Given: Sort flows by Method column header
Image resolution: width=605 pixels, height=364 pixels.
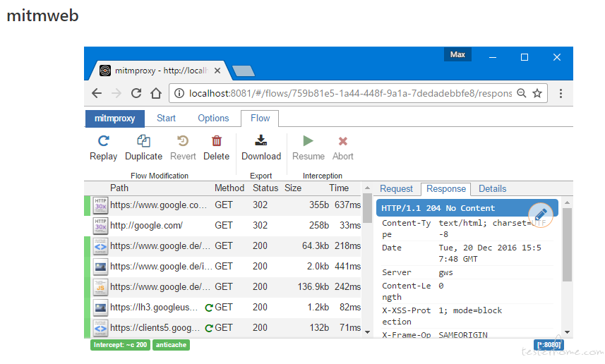Looking at the screenshot, I should pyautogui.click(x=229, y=188).
